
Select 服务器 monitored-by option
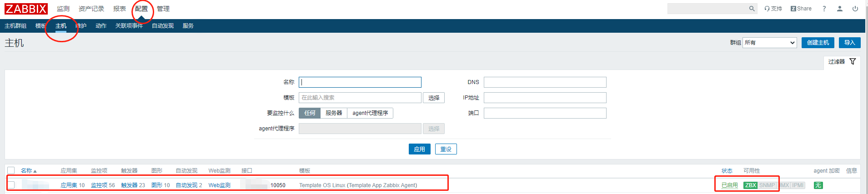coord(334,113)
